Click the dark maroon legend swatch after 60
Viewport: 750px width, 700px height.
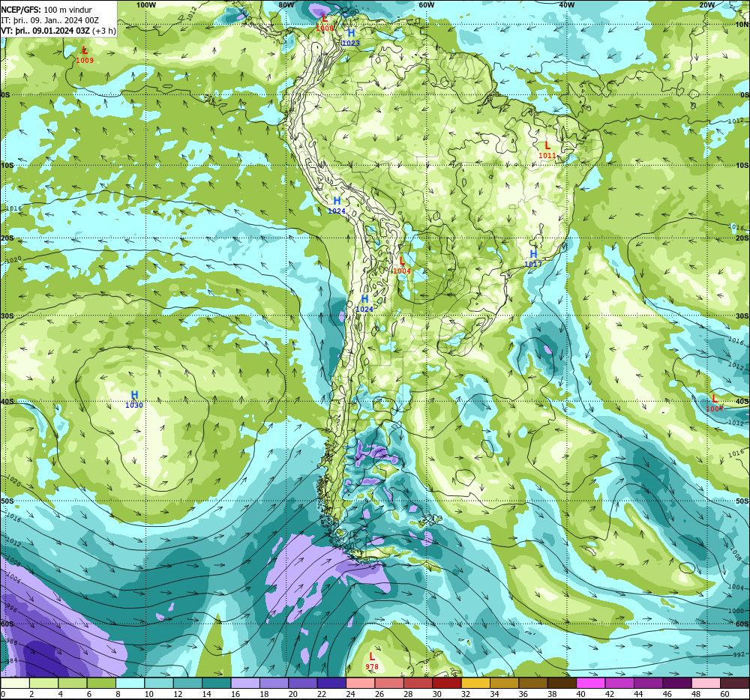tap(735, 683)
